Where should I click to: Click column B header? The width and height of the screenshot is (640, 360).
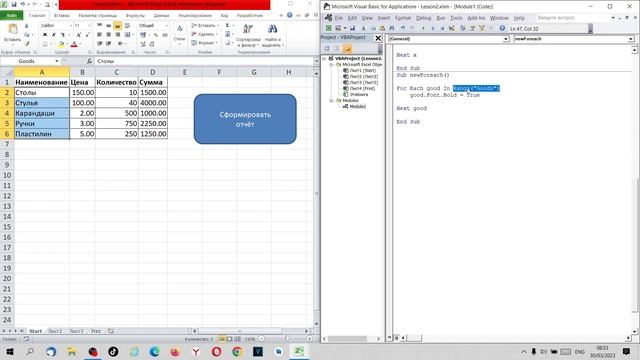(82, 72)
